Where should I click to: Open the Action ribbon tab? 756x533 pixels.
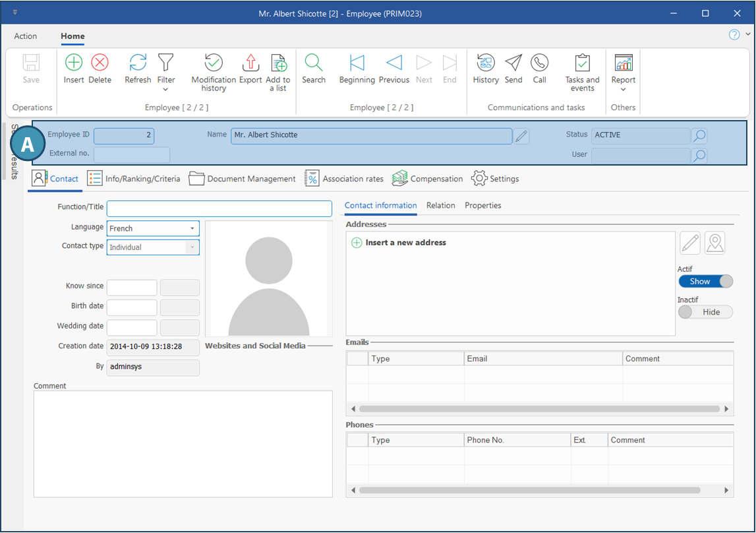click(x=26, y=36)
